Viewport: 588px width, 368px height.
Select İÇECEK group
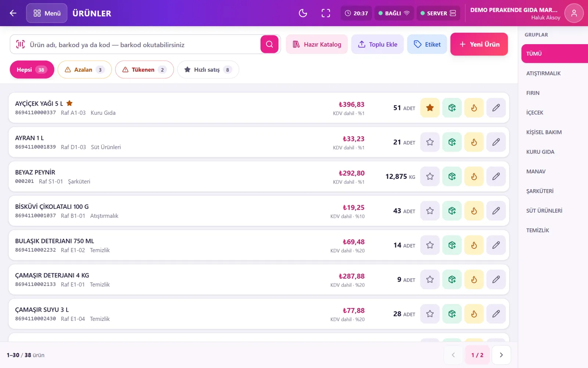(x=555, y=113)
